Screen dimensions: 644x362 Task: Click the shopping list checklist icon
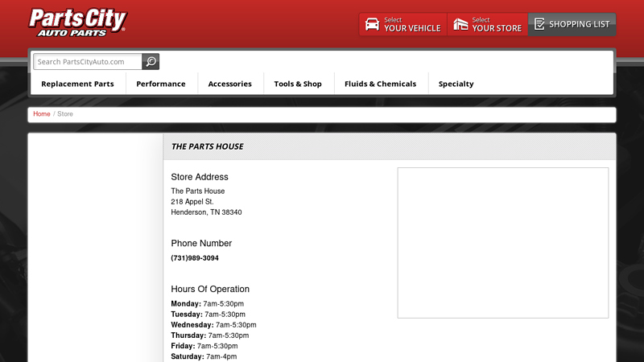click(539, 24)
